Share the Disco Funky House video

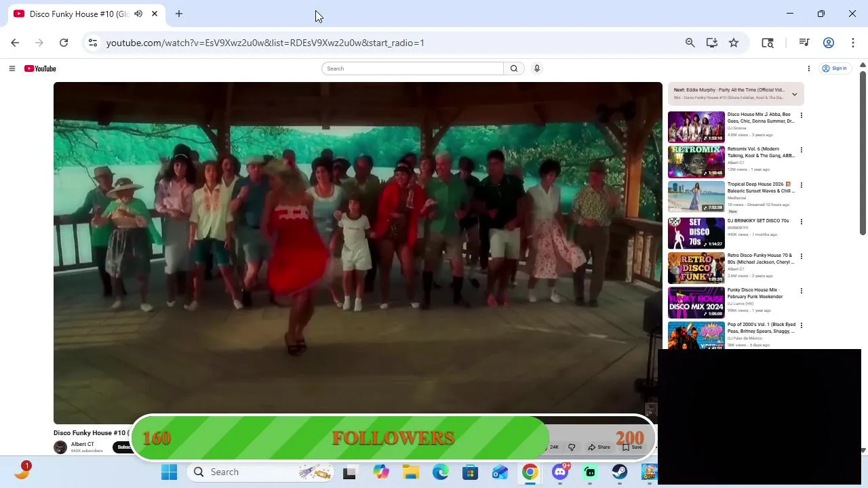click(x=599, y=447)
